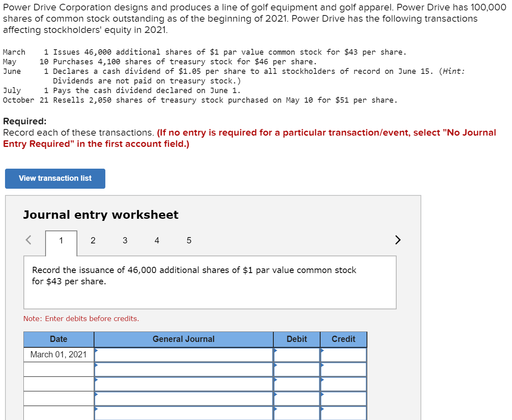Click the Credit field in March 01 row

[x=344, y=355]
